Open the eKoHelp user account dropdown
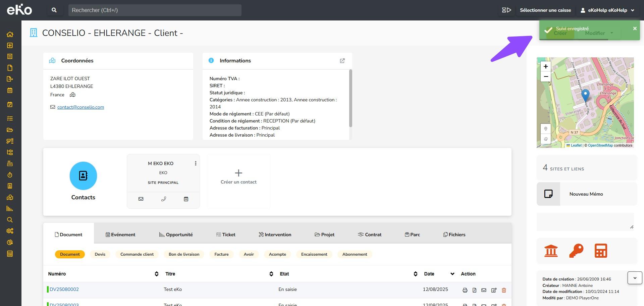644x306 pixels. [607, 10]
